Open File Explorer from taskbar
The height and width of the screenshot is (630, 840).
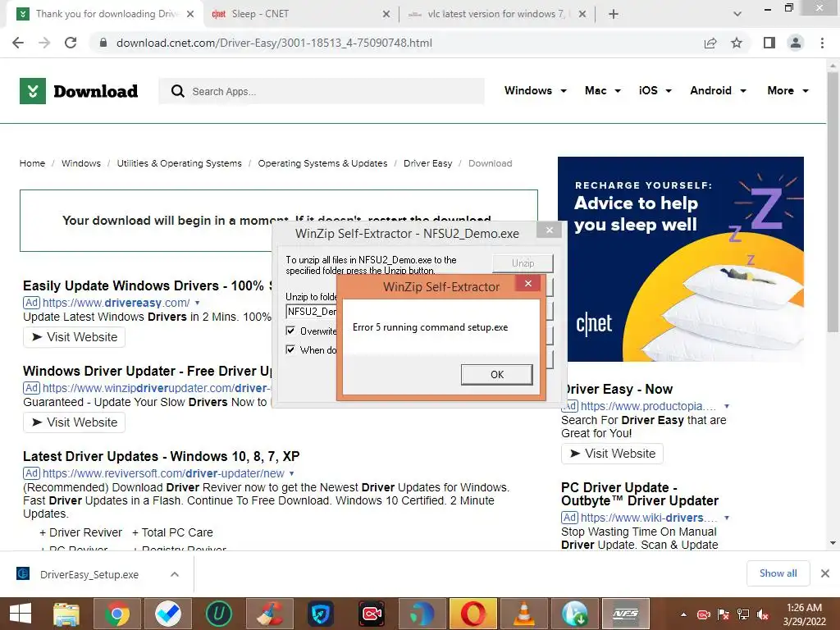coord(66,614)
